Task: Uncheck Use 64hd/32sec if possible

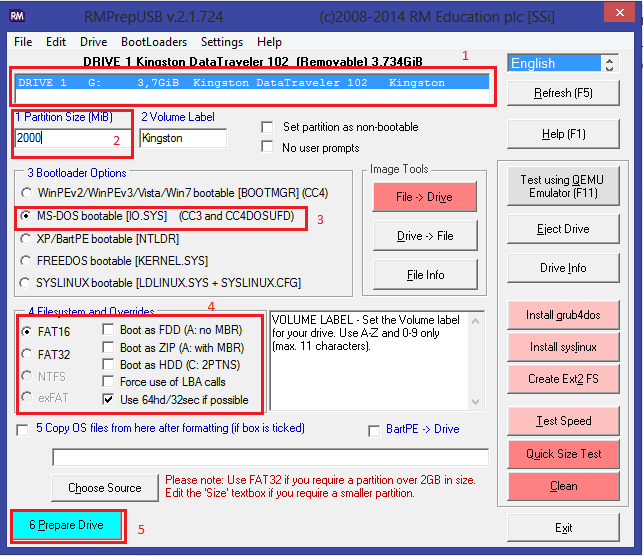Action: 109,399
